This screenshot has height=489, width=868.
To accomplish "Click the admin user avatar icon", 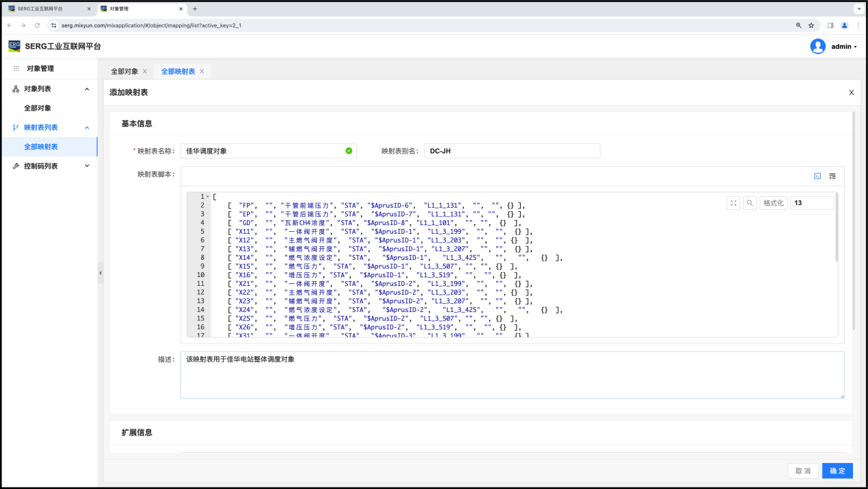I will tap(818, 47).
